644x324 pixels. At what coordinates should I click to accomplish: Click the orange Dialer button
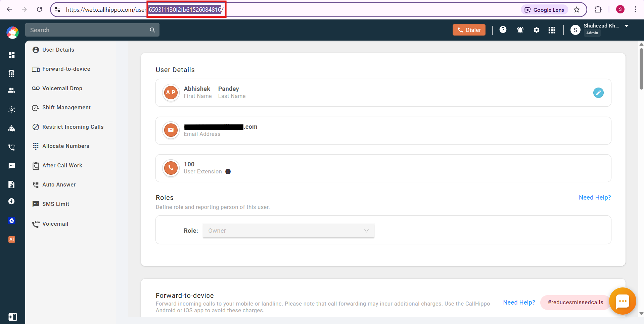pos(469,30)
